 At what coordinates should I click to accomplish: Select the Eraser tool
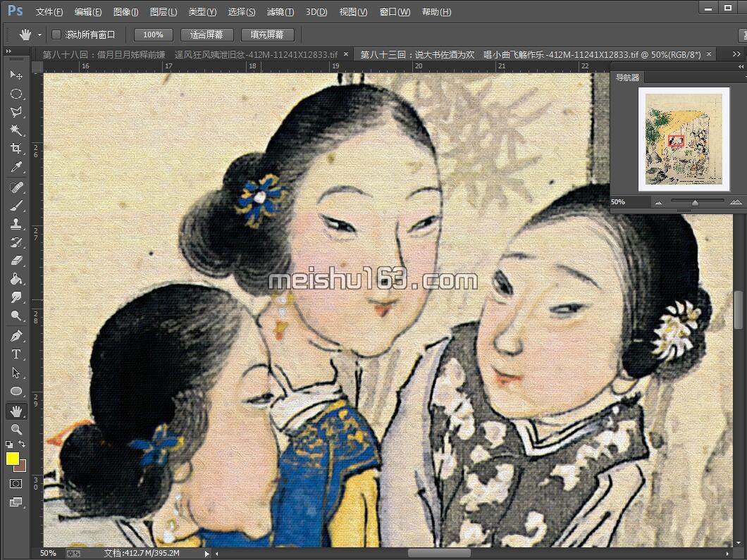pyautogui.click(x=16, y=261)
